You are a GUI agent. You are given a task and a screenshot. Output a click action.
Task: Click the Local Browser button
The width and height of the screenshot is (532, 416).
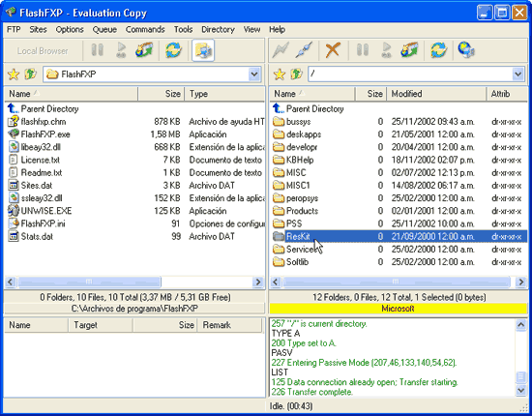pos(43,51)
